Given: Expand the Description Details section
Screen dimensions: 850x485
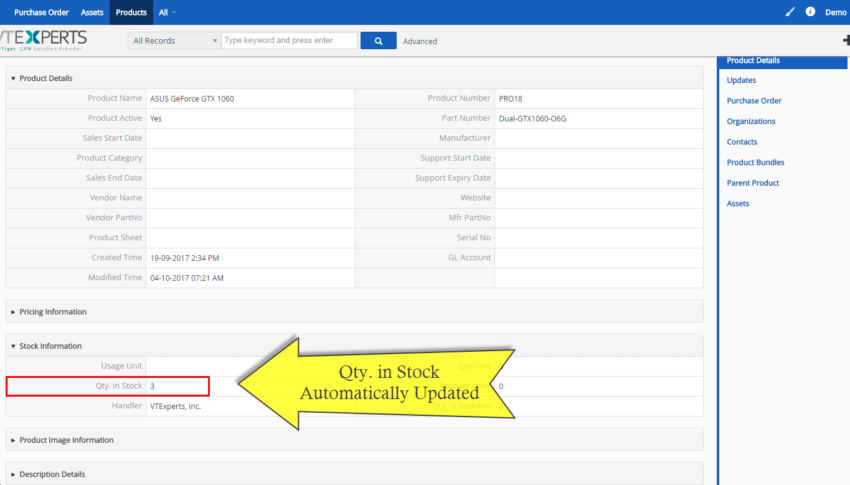Looking at the screenshot, I should 13,475.
